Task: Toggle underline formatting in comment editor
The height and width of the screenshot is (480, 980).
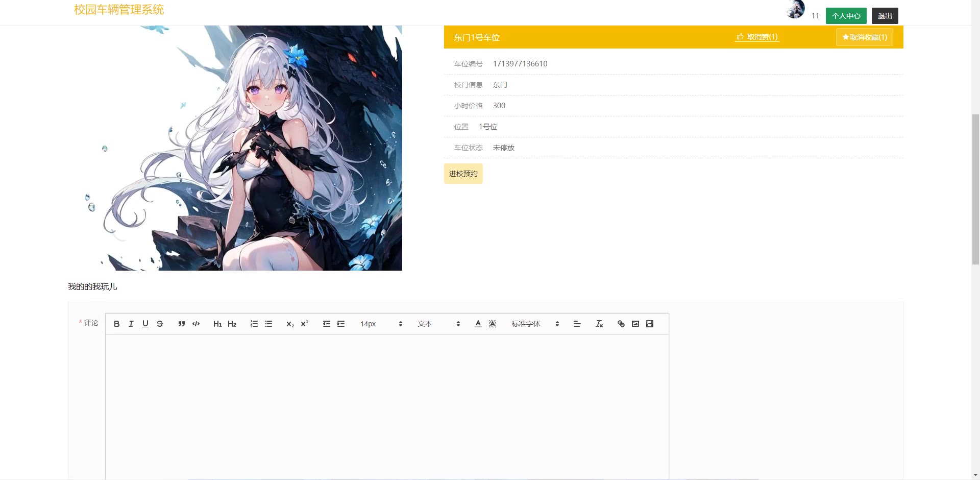Action: point(145,324)
